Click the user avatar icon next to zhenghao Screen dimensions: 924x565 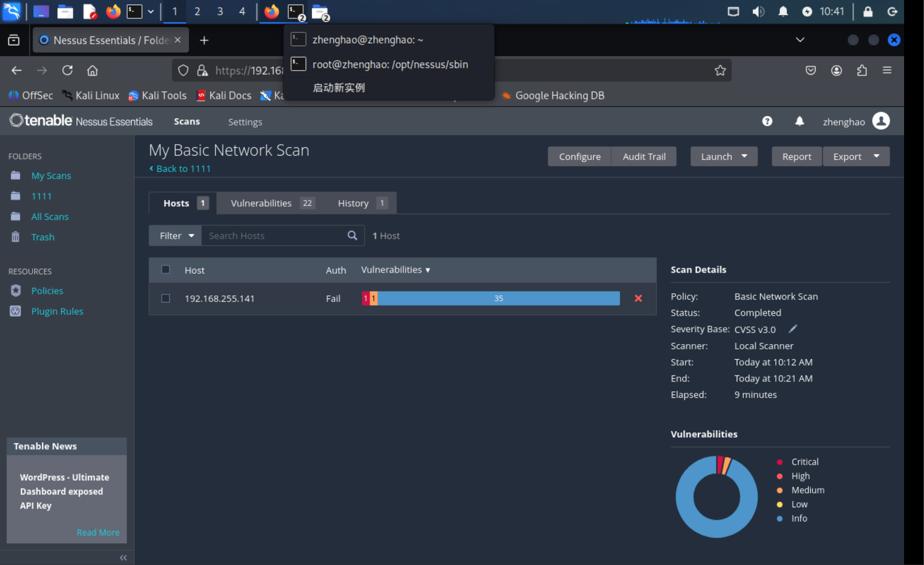(x=881, y=121)
